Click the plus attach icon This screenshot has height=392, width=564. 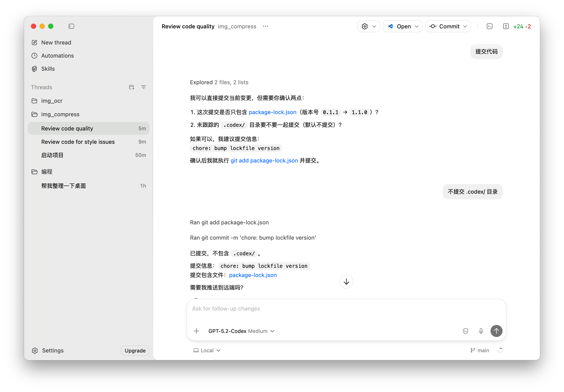196,331
